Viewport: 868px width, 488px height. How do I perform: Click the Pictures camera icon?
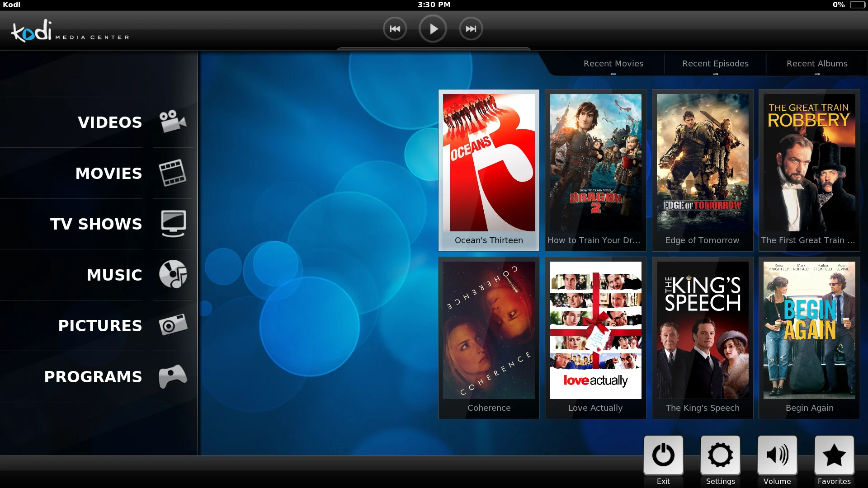(173, 325)
